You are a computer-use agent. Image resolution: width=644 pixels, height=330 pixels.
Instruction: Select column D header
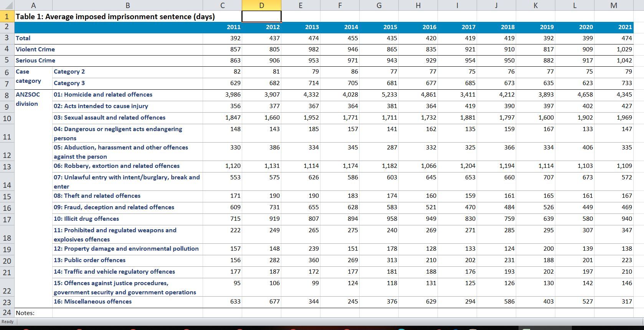[261, 5]
